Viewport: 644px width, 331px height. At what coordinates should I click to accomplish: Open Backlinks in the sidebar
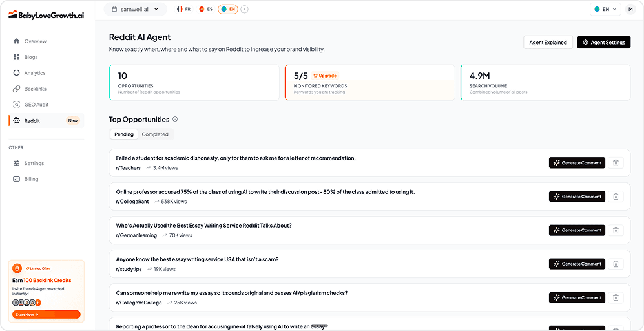pyautogui.click(x=35, y=89)
